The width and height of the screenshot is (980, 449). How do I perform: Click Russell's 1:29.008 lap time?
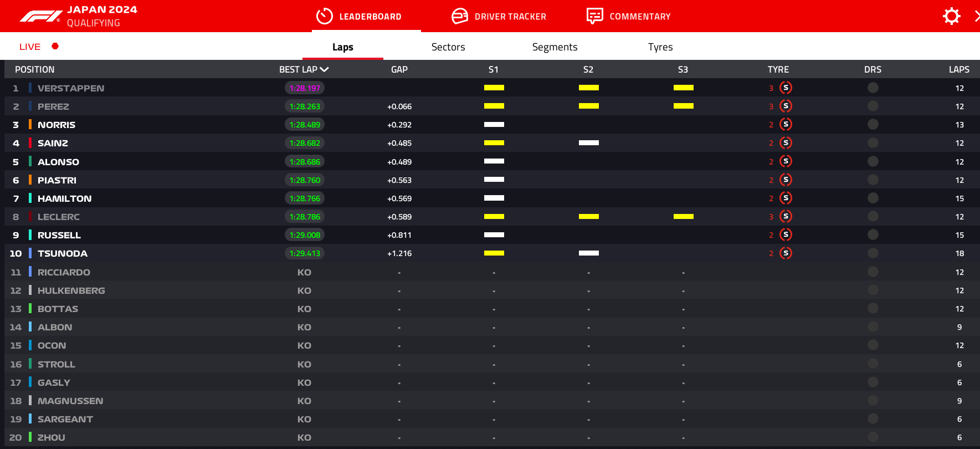click(305, 234)
